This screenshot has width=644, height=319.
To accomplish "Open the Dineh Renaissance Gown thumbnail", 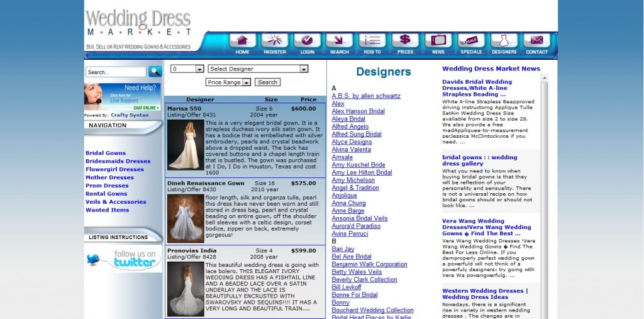I will (x=186, y=218).
